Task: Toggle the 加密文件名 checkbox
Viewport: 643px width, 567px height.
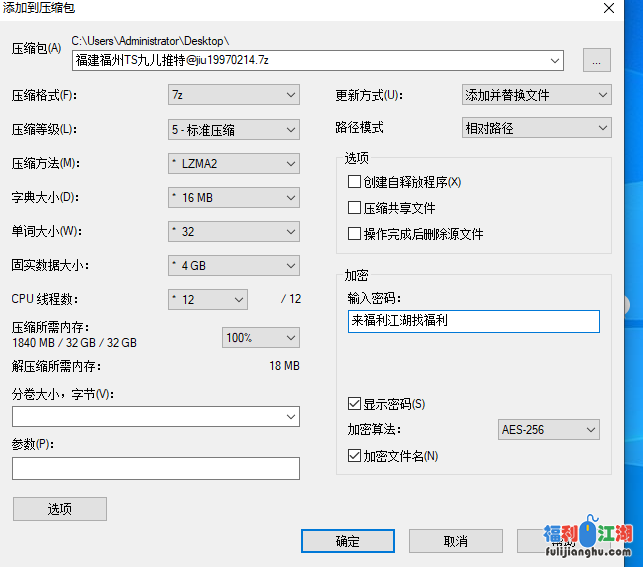Action: (354, 456)
